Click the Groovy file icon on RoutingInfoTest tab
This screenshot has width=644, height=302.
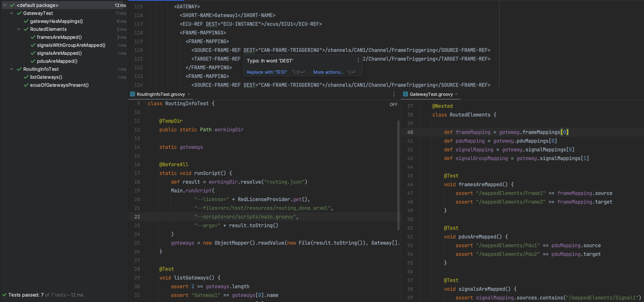click(133, 94)
